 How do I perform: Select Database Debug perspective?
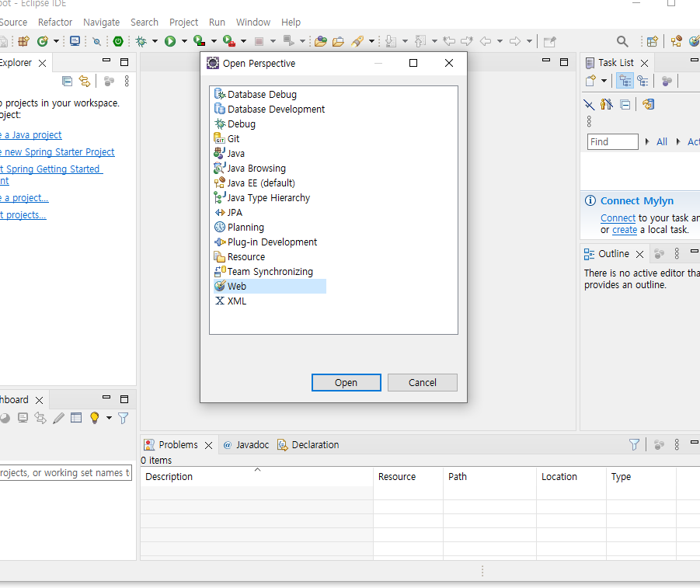click(x=256, y=94)
